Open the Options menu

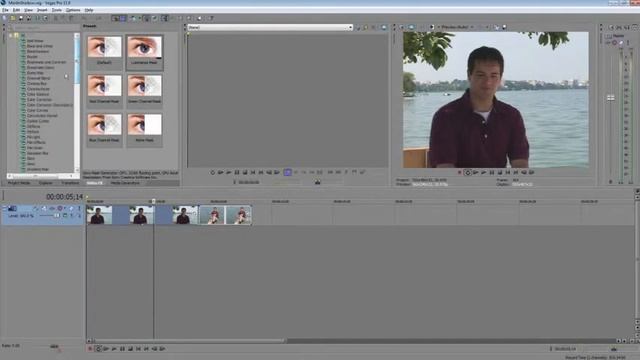[73, 10]
